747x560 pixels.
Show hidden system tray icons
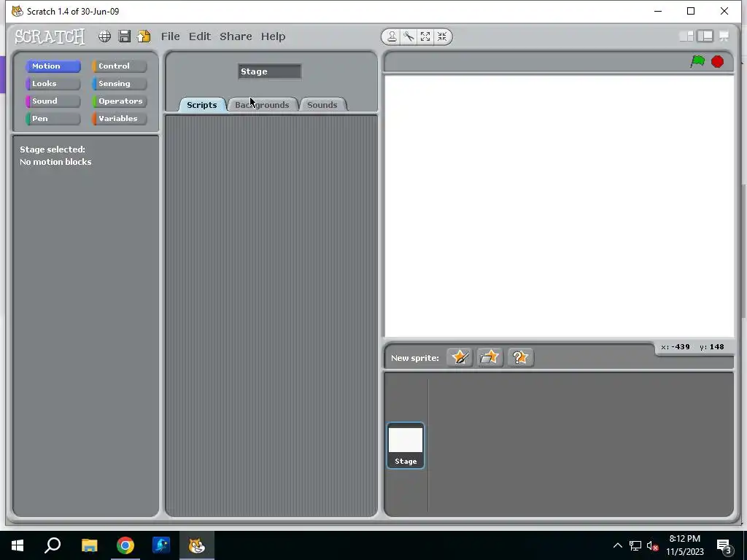pos(617,545)
